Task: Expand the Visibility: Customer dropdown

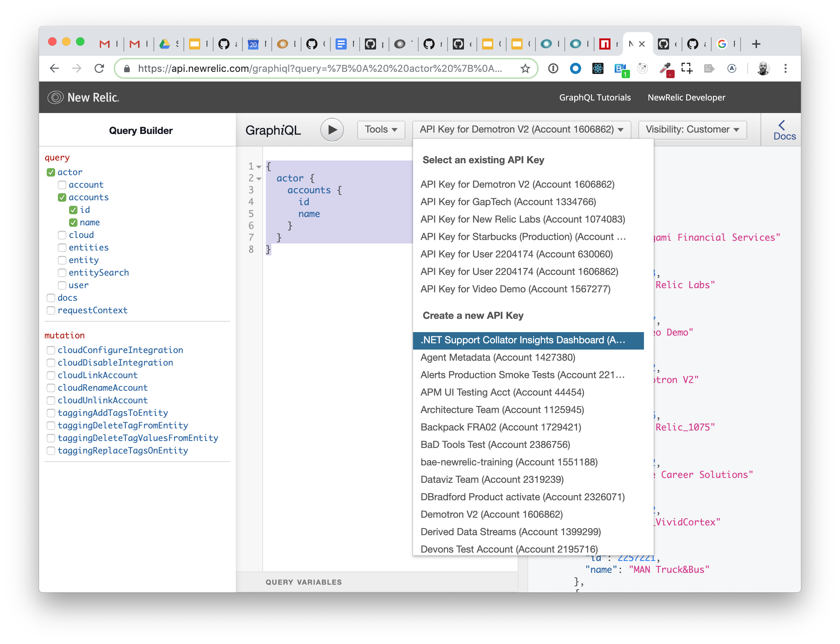Action: [692, 129]
